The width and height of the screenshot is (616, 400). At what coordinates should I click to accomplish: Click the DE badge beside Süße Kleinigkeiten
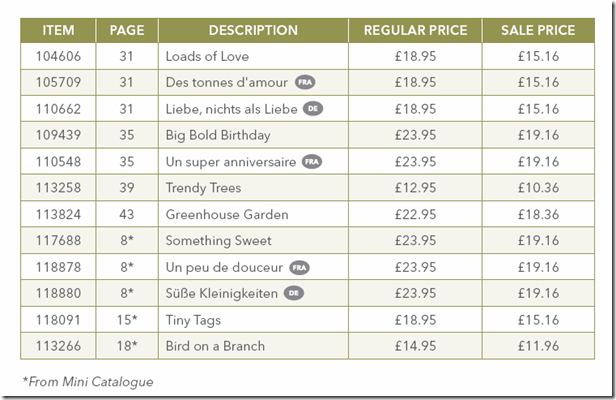coord(293,293)
